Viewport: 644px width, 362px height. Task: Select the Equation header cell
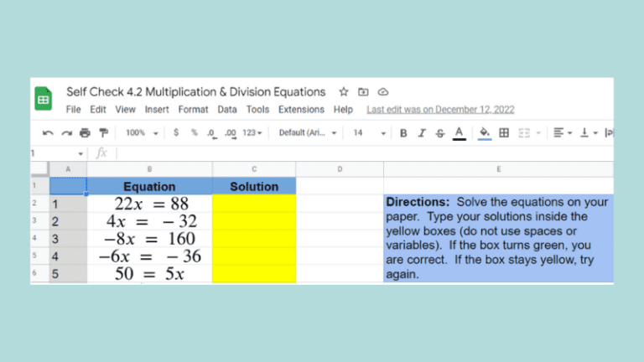tap(149, 186)
